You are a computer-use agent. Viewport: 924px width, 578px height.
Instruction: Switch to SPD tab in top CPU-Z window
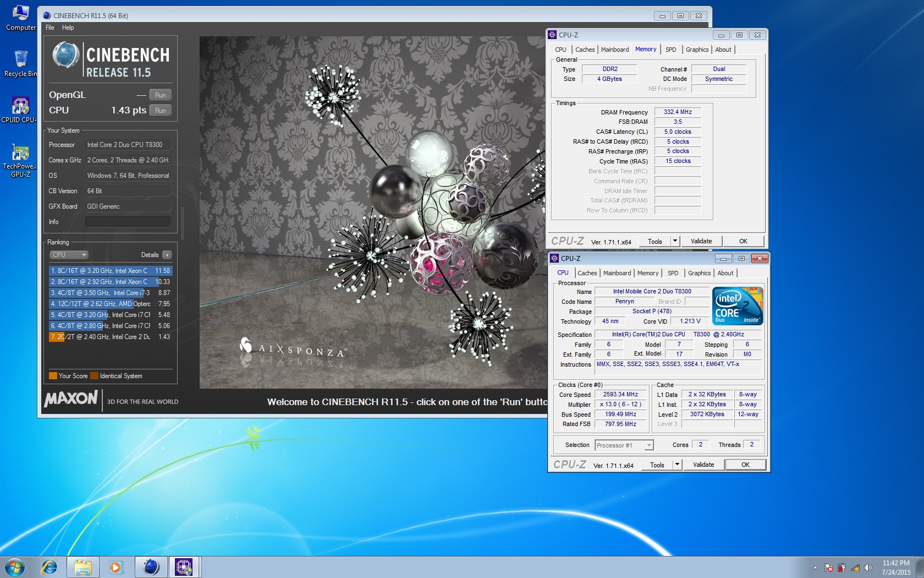(670, 50)
